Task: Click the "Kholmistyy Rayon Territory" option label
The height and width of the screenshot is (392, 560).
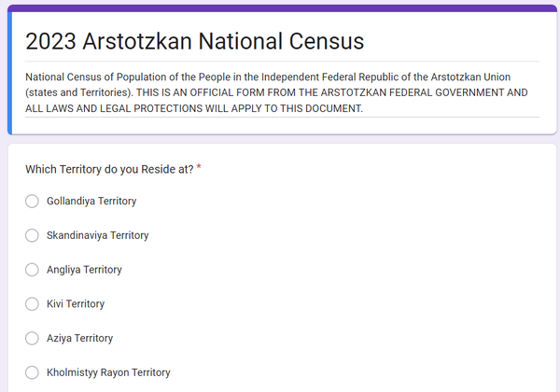Action: coord(108,372)
